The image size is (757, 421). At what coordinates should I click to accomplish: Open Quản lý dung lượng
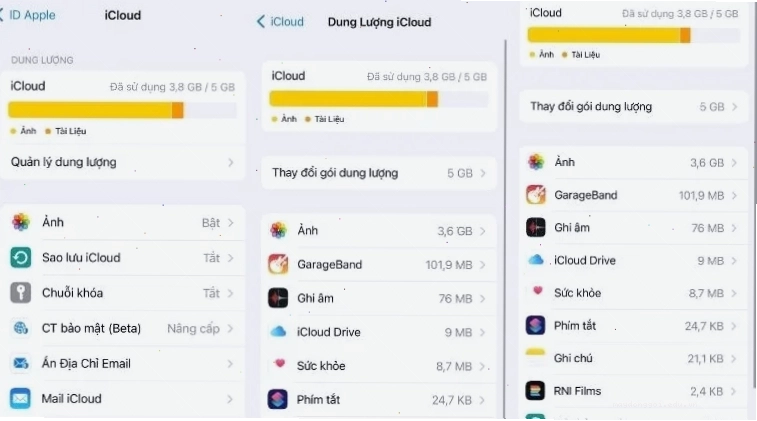(123, 162)
